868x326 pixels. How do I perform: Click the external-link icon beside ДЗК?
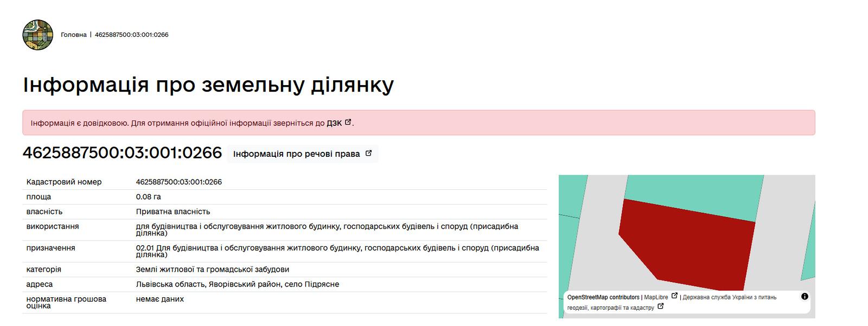[x=348, y=123]
